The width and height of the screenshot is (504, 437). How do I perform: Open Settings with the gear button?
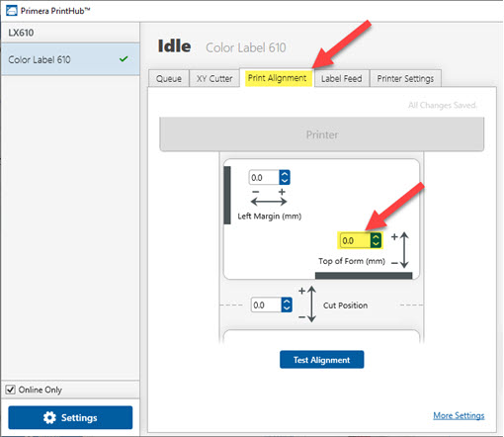point(70,417)
